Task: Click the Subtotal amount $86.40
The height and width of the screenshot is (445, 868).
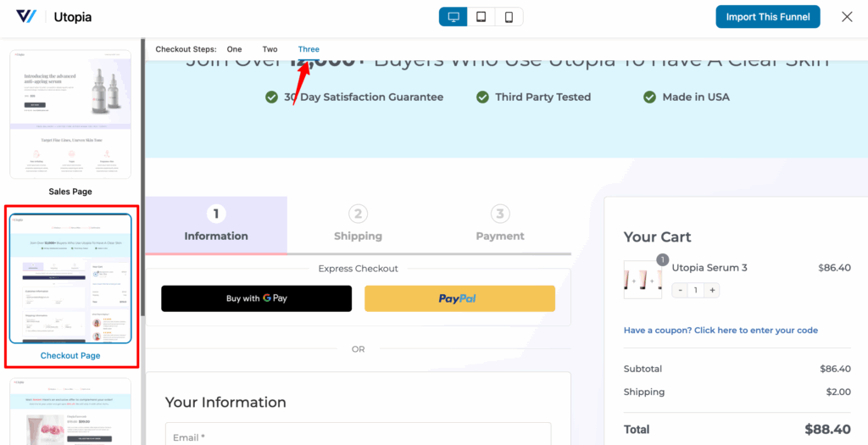Action: point(835,369)
